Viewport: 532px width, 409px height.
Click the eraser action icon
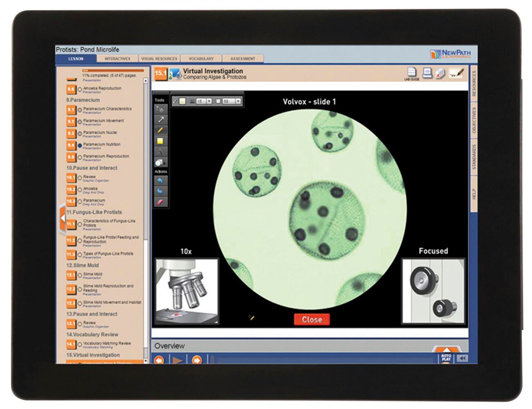pyautogui.click(x=160, y=202)
